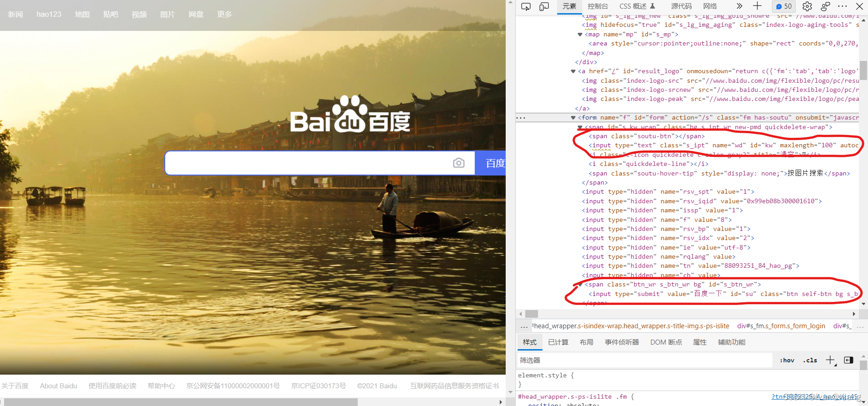Click breadcrumb div#s_fm.s_form.s_form_login
The image size is (868, 406).
click(x=781, y=326)
